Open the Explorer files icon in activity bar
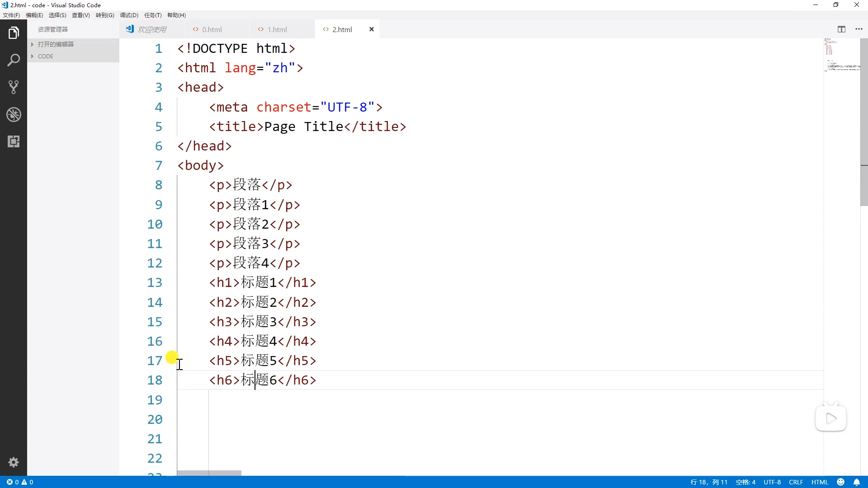The width and height of the screenshot is (868, 488). [x=14, y=33]
